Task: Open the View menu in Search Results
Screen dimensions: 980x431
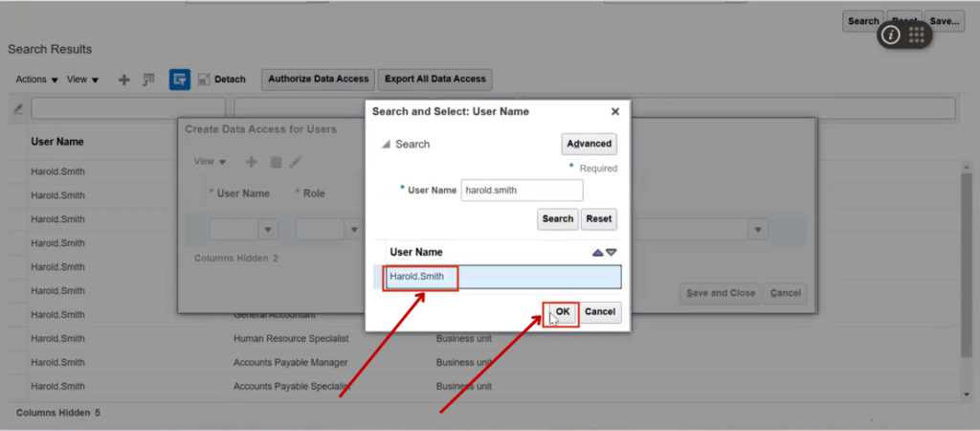Action: coord(83,79)
